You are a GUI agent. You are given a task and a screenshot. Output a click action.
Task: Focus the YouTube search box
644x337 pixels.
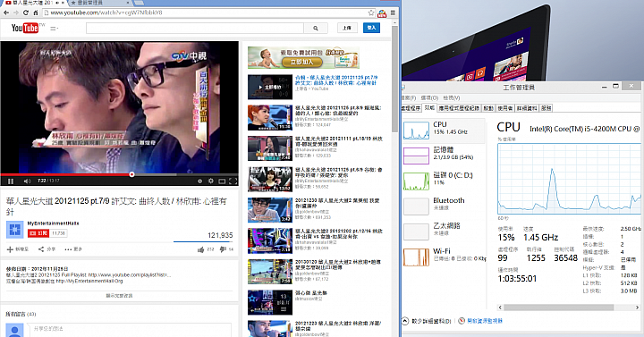coord(195,28)
